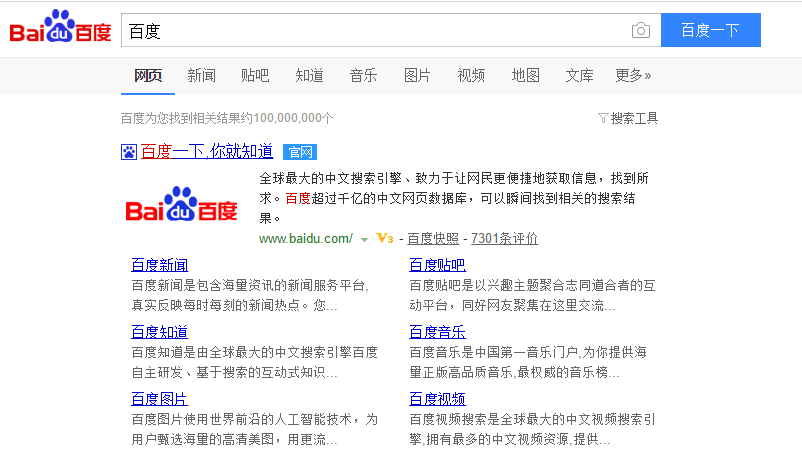This screenshot has height=456, width=802.
Task: Open the green dropdown arrow after www.baidu.com/
Action: [364, 239]
